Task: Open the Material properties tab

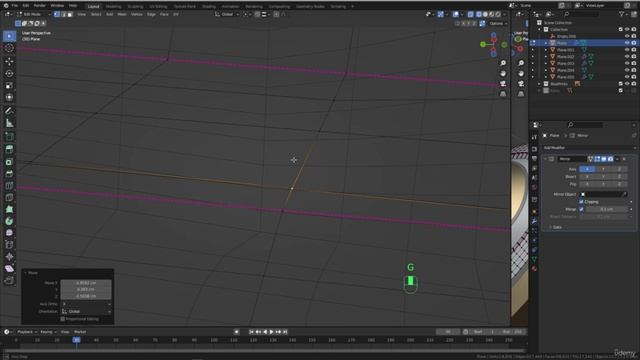Action: point(534,269)
